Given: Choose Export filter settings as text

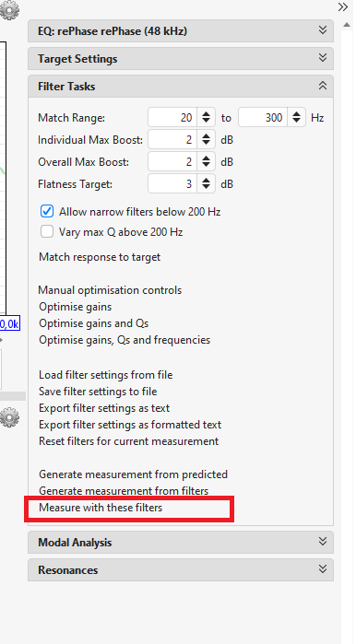Looking at the screenshot, I should (104, 408).
